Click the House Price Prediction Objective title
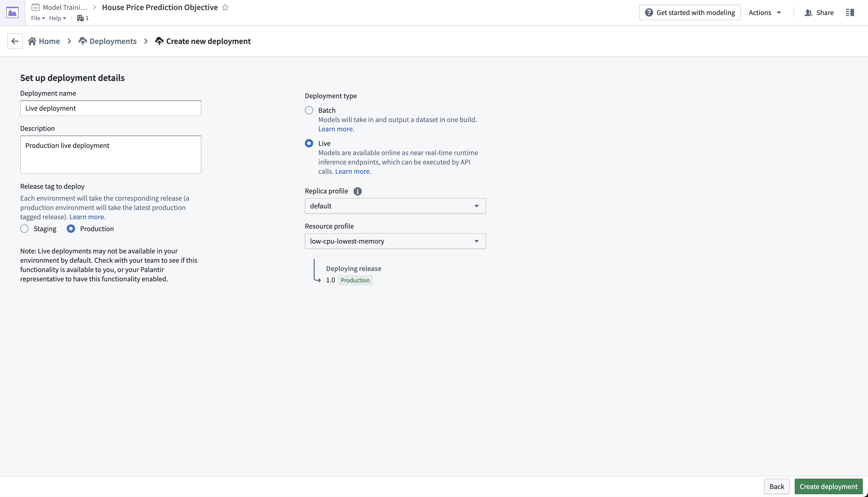The height and width of the screenshot is (497, 868). (x=160, y=7)
